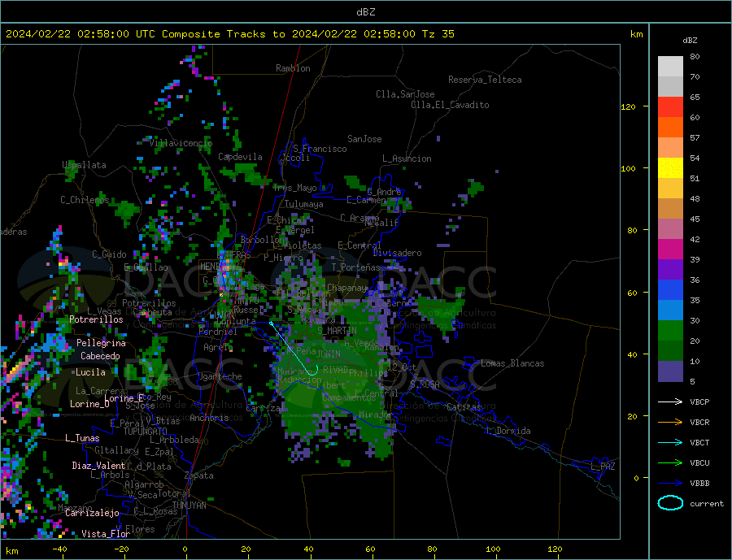This screenshot has width=732, height=560.
Task: Click the L_Tunas map label
Action: (x=82, y=438)
